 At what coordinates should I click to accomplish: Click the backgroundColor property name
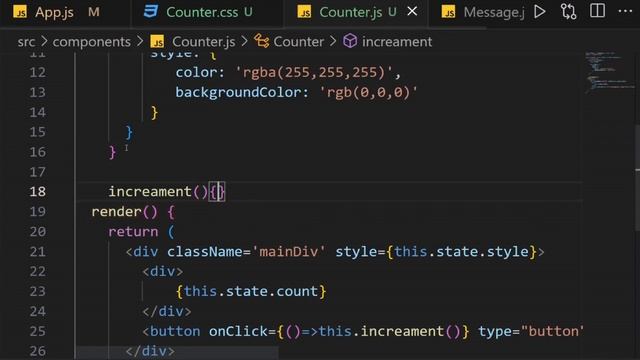(238, 93)
